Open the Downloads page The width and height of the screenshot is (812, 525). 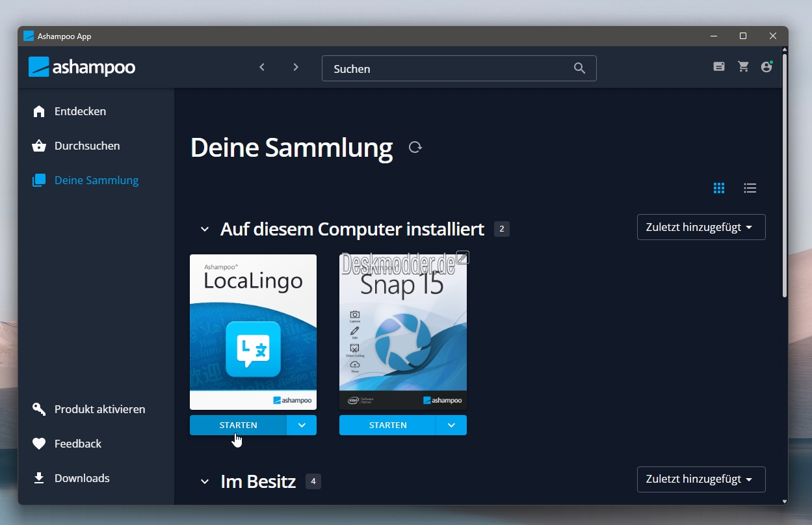coord(72,478)
